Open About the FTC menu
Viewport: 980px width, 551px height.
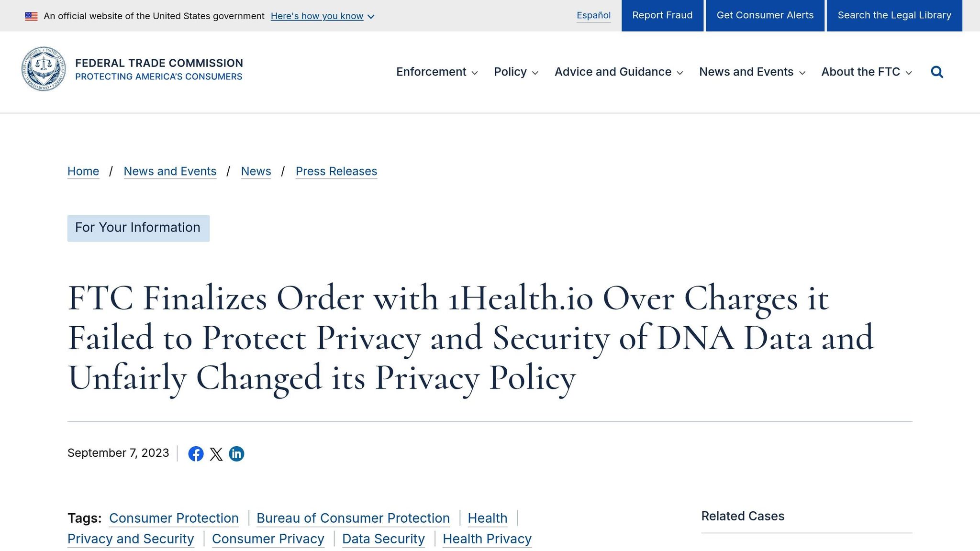867,72
